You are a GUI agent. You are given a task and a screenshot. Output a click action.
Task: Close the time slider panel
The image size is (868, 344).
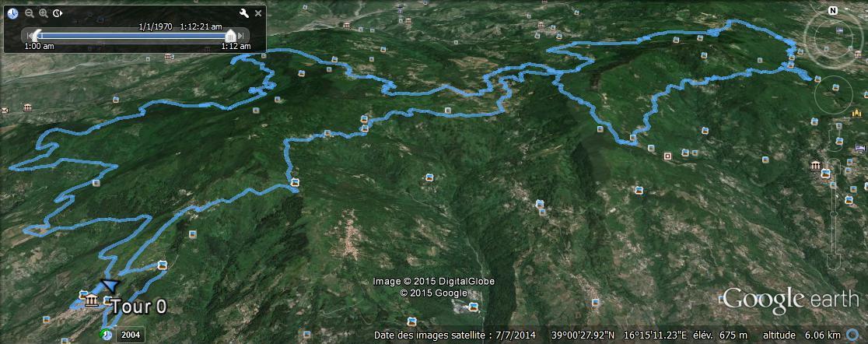click(258, 13)
